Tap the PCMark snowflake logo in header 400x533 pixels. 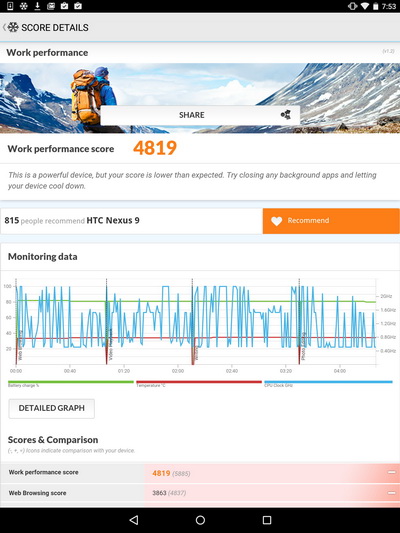(x=13, y=27)
